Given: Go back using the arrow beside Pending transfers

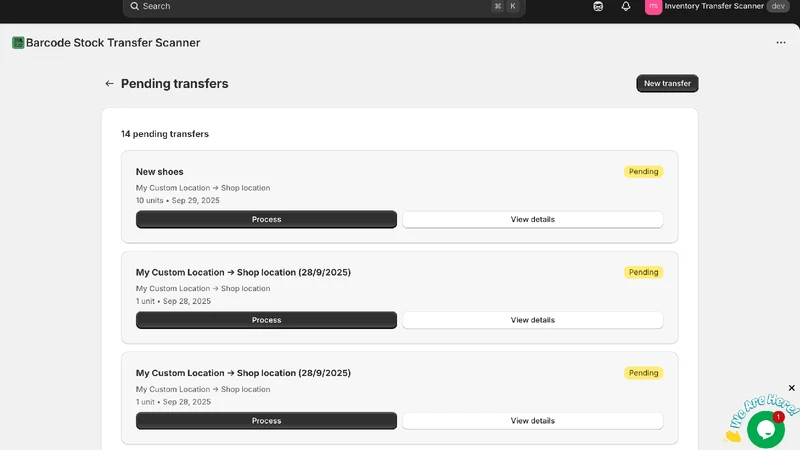Looking at the screenshot, I should pos(109,83).
